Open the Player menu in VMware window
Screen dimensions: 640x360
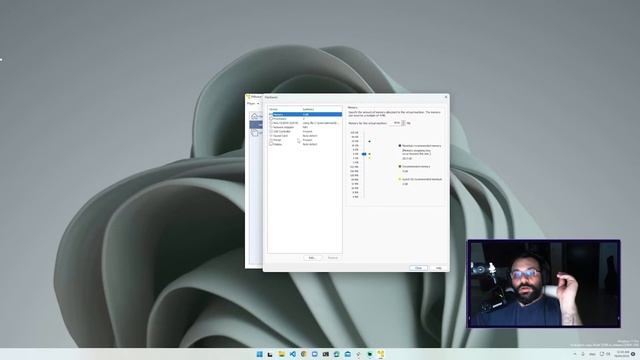pos(253,104)
